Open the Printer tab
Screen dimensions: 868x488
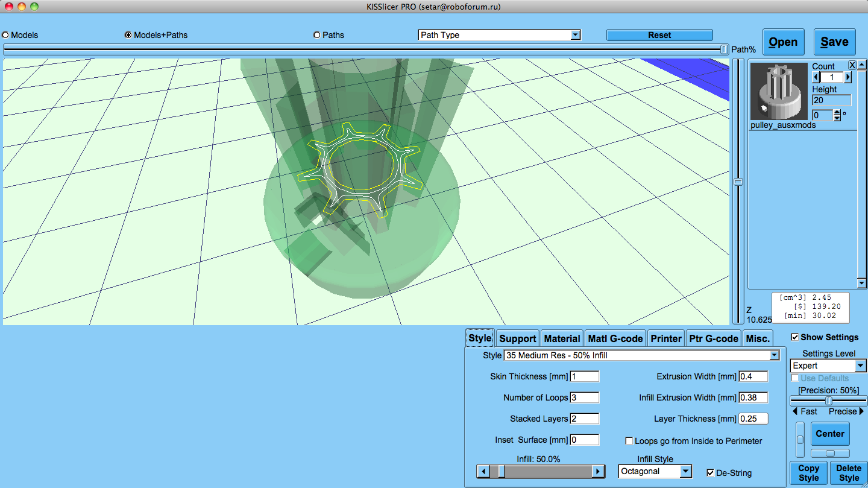point(666,338)
